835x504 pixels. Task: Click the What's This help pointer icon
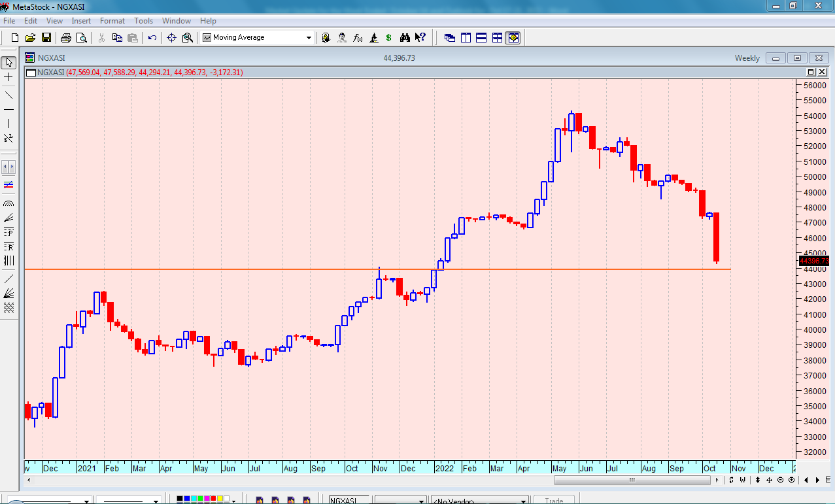[x=420, y=38]
